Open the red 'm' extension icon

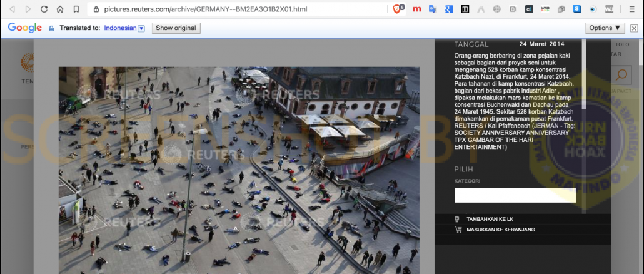point(416,9)
